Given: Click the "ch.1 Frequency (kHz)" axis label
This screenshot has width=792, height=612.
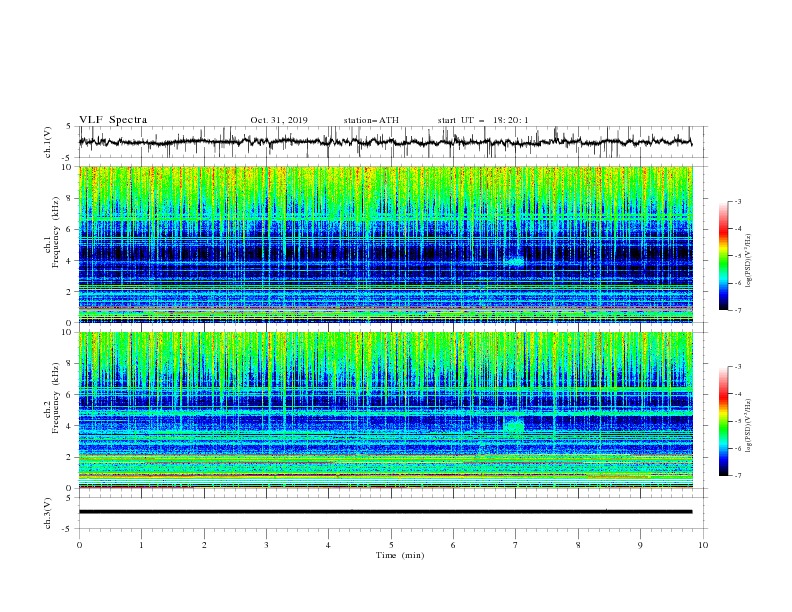Looking at the screenshot, I should (x=52, y=233).
